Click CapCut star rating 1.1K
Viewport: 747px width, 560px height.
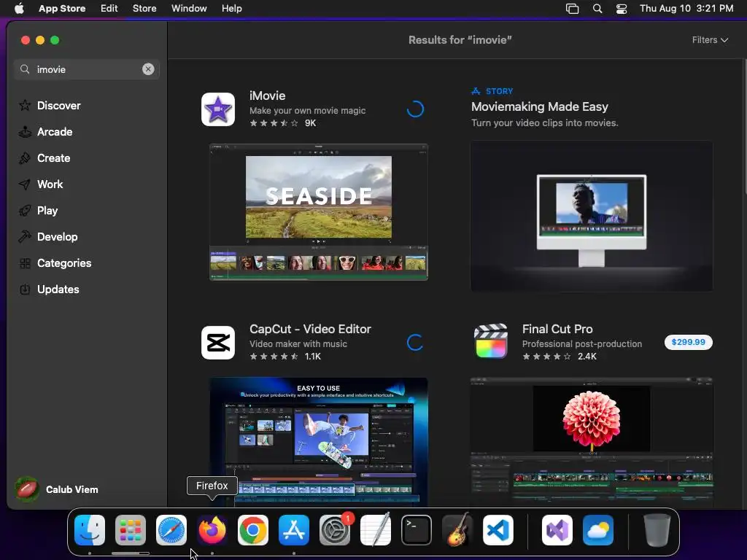[x=285, y=356]
